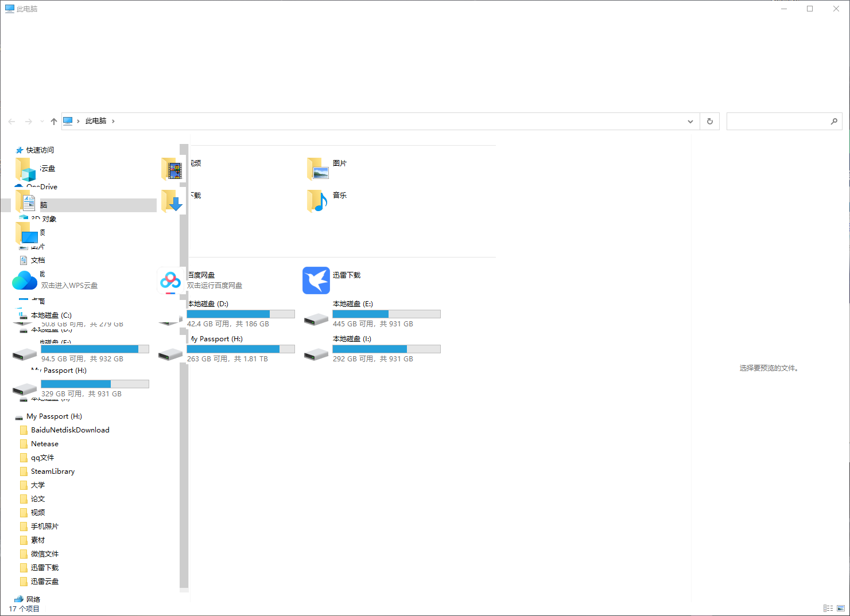This screenshot has height=616, width=850.
Task: Click 音乐 folder label
Action: point(340,196)
